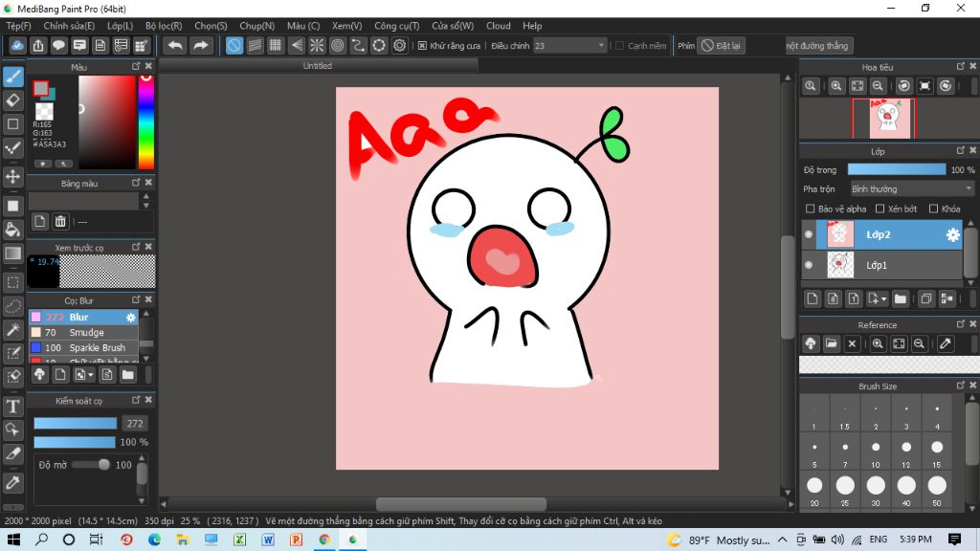Hide layer Lớp2 visibility
The image size is (980, 551).
(x=809, y=235)
